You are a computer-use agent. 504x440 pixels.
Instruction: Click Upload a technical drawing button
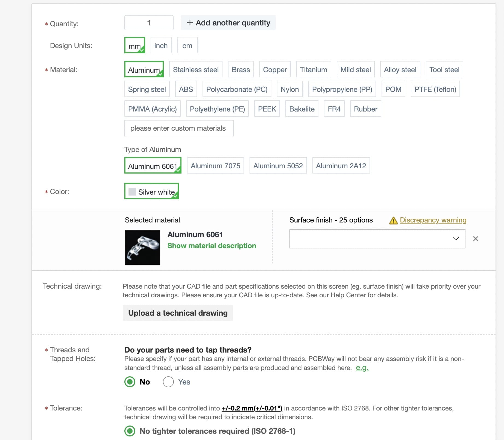(178, 313)
